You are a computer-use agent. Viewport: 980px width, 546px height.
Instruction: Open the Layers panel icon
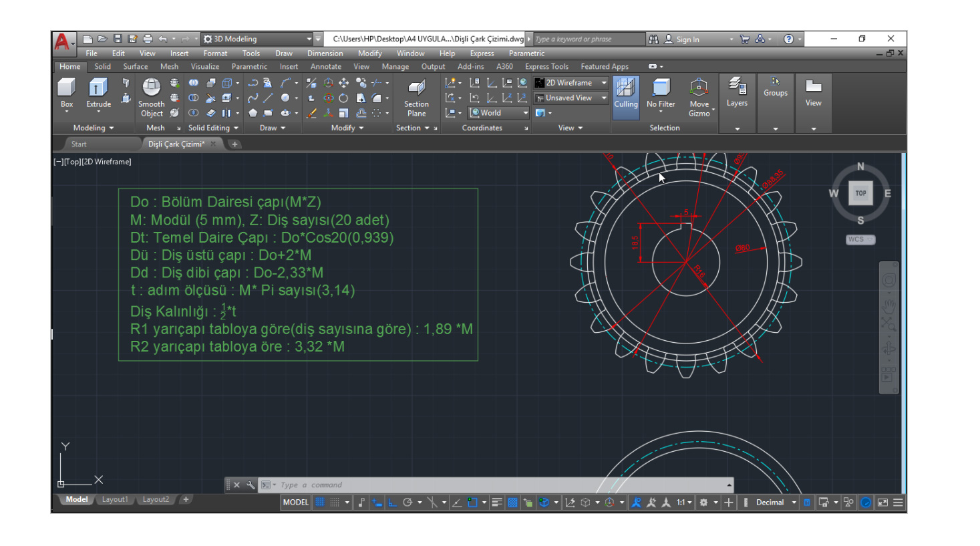pyautogui.click(x=737, y=92)
